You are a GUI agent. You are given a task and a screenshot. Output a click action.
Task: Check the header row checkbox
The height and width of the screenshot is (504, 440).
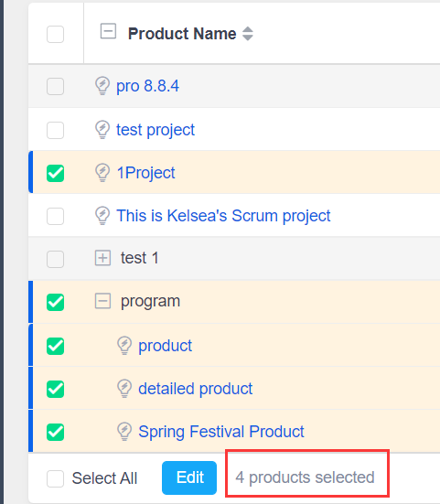pos(55,34)
